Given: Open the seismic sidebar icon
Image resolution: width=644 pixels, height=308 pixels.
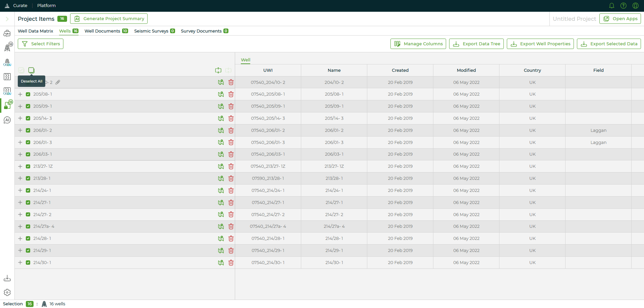Looking at the screenshot, I should pyautogui.click(x=7, y=77).
